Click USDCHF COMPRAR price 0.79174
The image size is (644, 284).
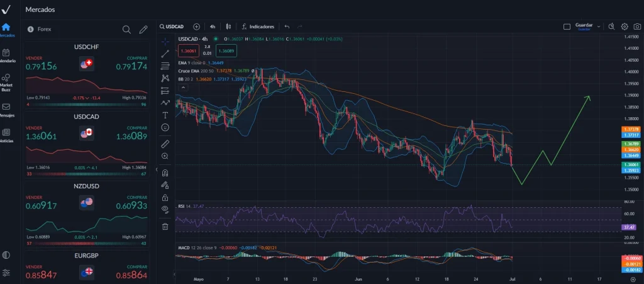pyautogui.click(x=131, y=67)
